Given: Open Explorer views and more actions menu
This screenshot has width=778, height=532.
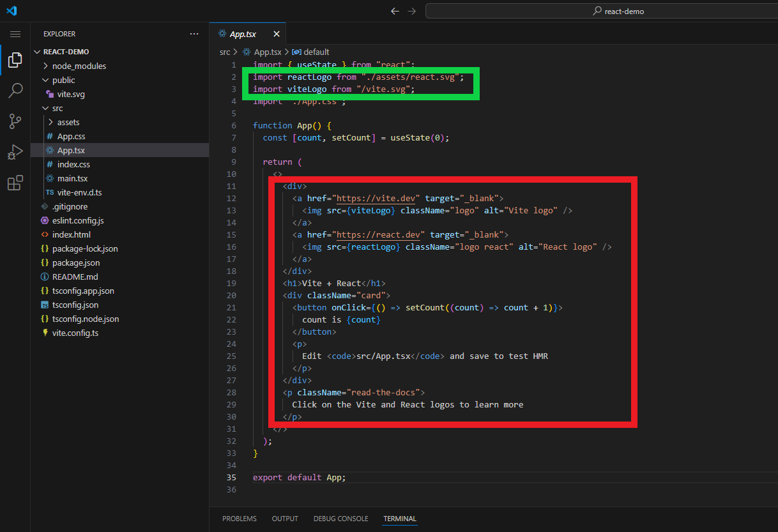Looking at the screenshot, I should click(x=194, y=34).
